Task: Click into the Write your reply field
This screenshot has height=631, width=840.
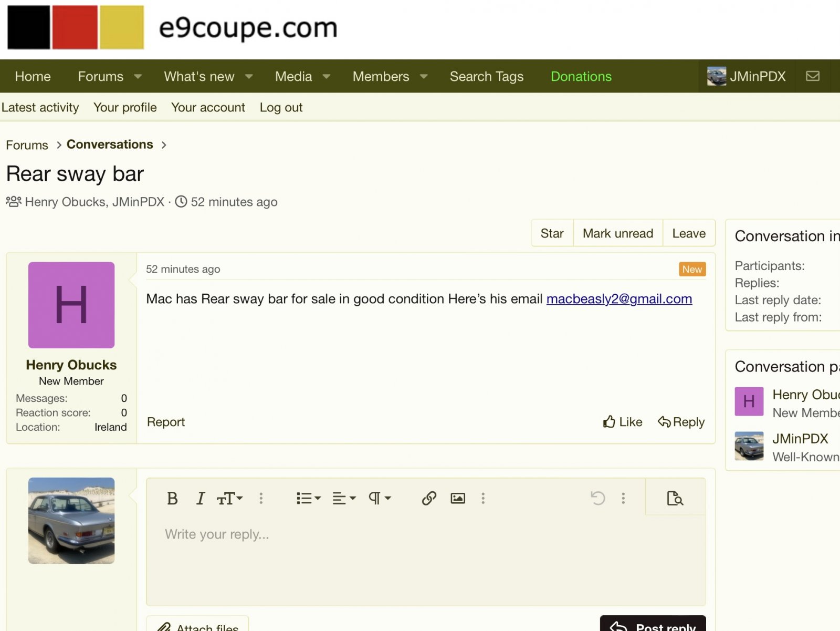Action: (x=425, y=557)
